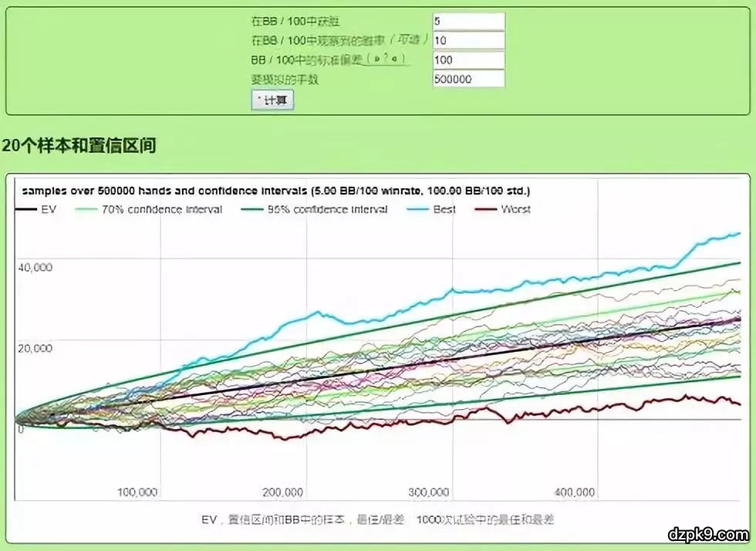Select the 400,000 x-axis label
This screenshot has width=756, height=551.
click(x=574, y=492)
